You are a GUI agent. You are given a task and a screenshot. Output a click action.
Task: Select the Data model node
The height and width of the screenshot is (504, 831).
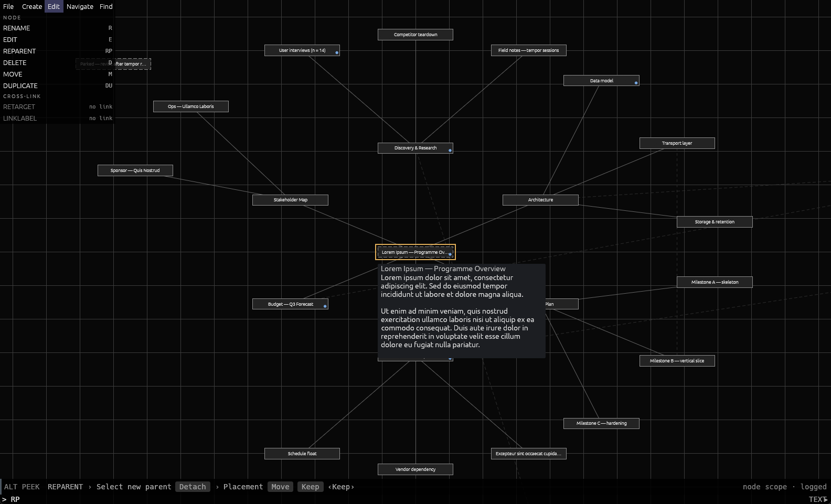[601, 81]
